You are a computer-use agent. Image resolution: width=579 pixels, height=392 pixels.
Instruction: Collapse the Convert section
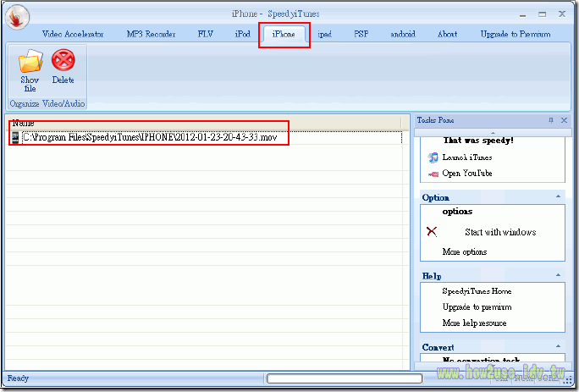point(558,347)
